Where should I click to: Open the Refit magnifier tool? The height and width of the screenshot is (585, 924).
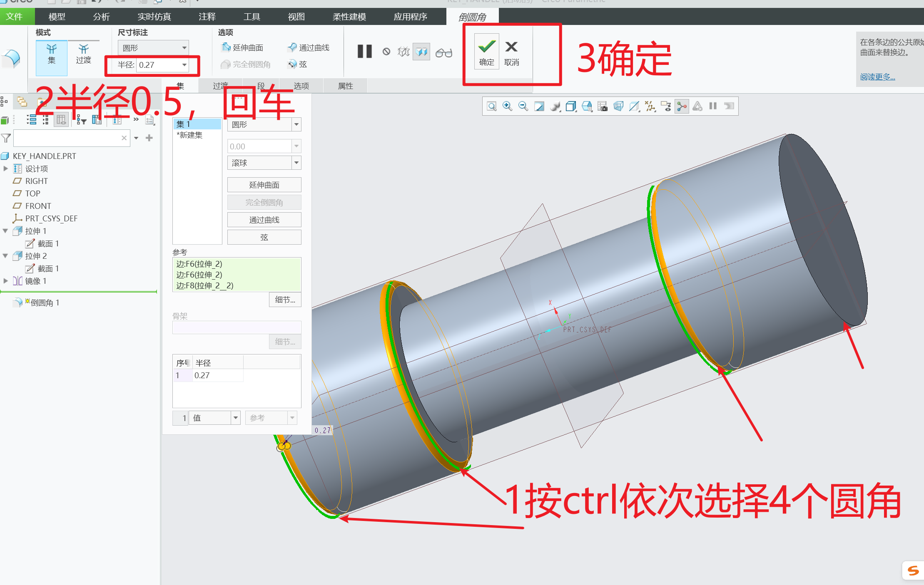[492, 106]
